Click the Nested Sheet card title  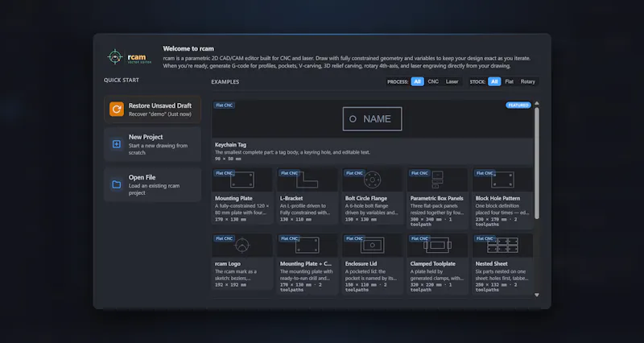tap(492, 264)
